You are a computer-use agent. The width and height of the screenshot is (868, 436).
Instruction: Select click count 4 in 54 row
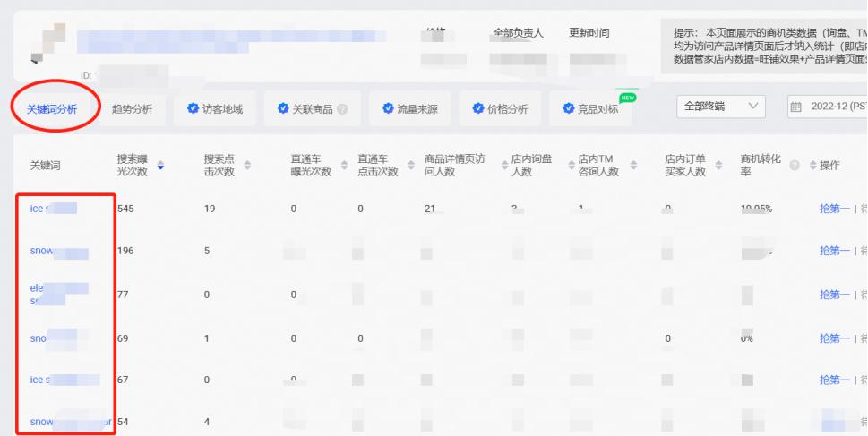click(207, 422)
